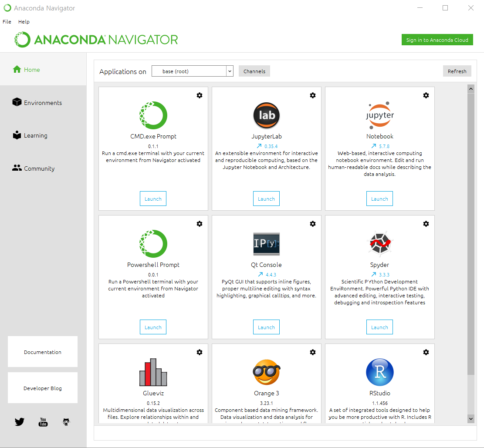Launch Jupyter Notebook
The height and width of the screenshot is (448, 484).
tap(380, 199)
